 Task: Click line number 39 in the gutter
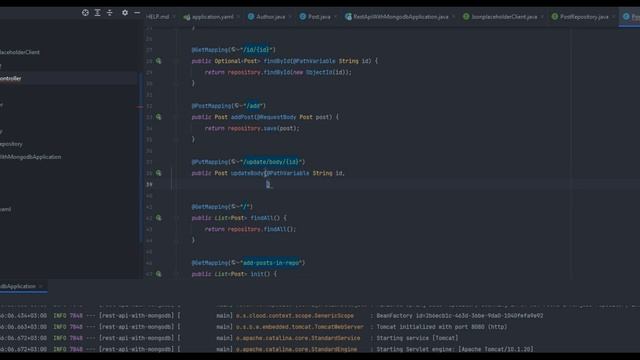[x=149, y=184]
